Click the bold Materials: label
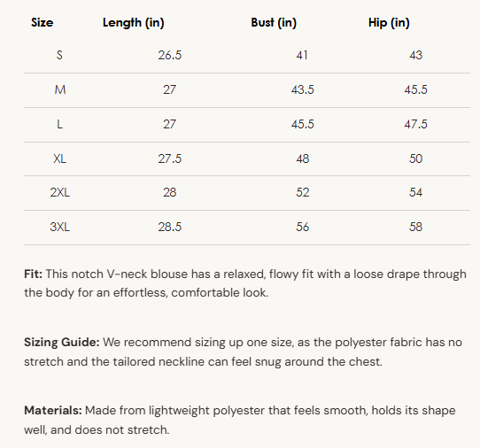This screenshot has width=480, height=448. pyautogui.click(x=53, y=410)
